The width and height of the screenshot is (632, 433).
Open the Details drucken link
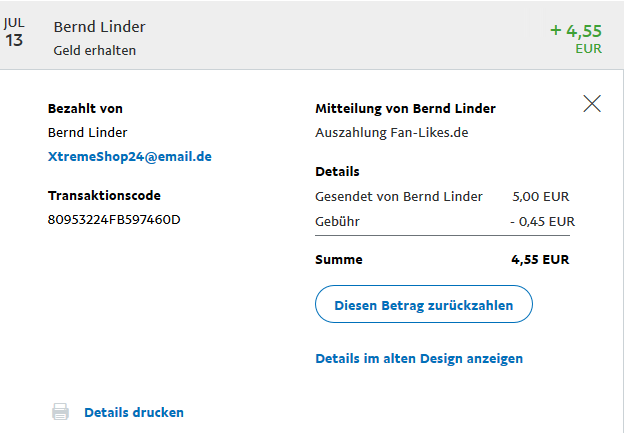pyautogui.click(x=134, y=412)
